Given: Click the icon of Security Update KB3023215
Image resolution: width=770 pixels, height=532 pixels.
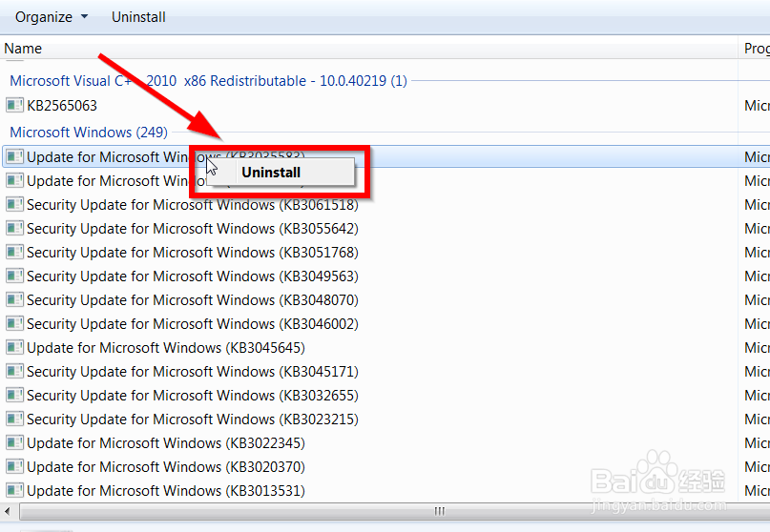Looking at the screenshot, I should pyautogui.click(x=14, y=419).
